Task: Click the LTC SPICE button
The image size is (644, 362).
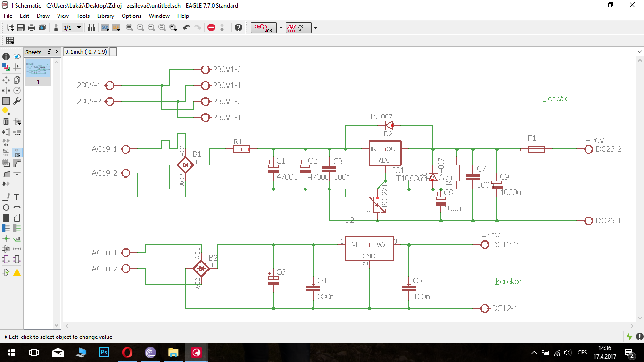Action: (298, 27)
